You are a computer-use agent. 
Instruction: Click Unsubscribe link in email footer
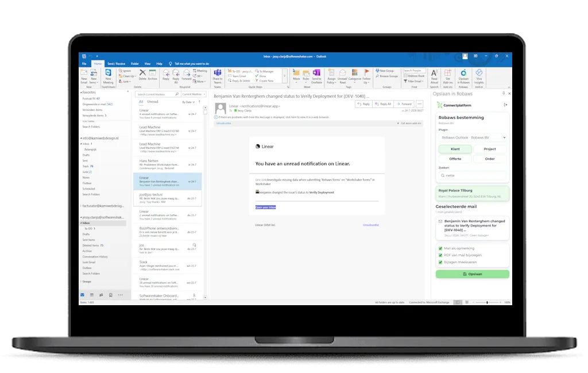[x=370, y=225]
